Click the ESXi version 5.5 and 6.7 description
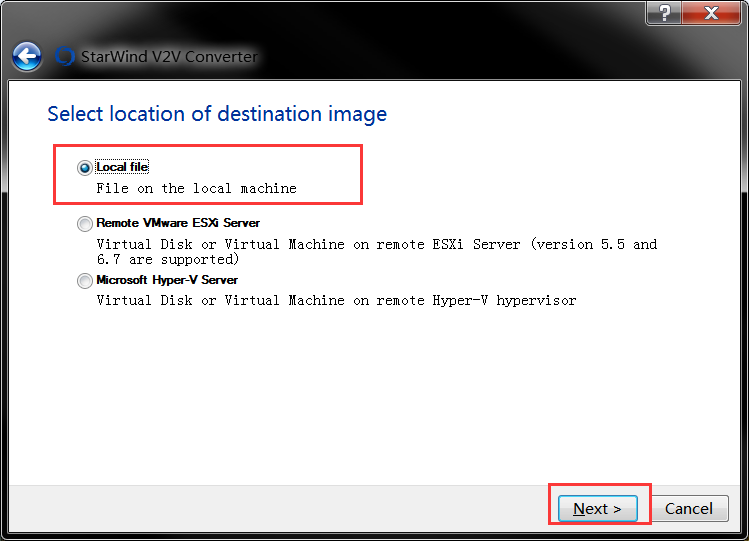The width and height of the screenshot is (749, 541). [x=377, y=252]
